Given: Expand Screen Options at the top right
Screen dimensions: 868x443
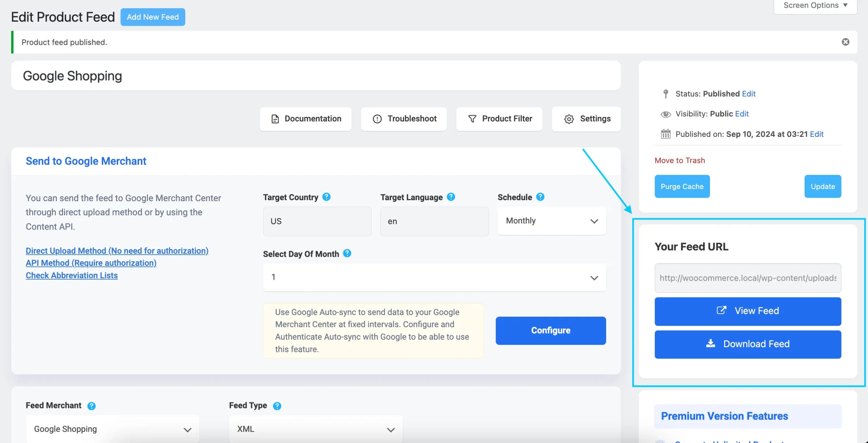Looking at the screenshot, I should tap(815, 6).
